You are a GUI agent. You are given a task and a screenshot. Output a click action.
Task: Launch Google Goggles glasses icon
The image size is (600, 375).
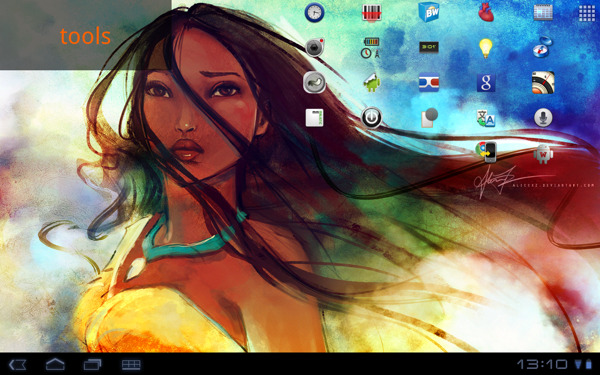tap(429, 82)
